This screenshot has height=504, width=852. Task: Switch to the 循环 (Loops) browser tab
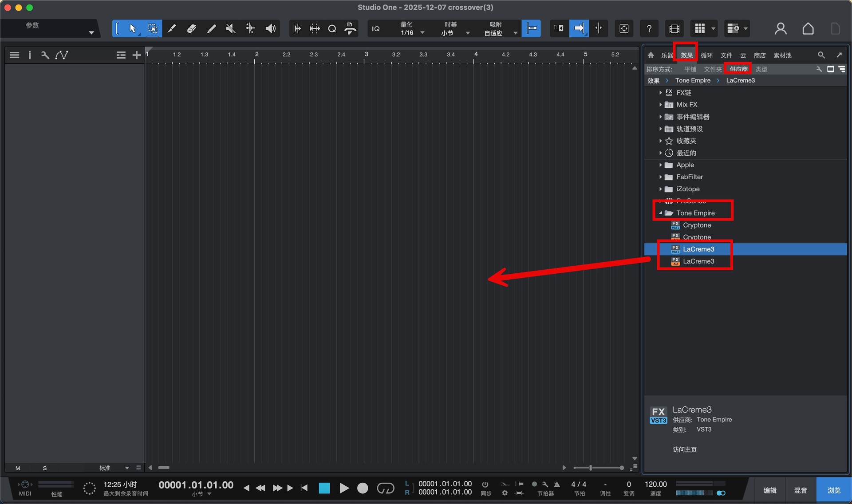point(706,55)
